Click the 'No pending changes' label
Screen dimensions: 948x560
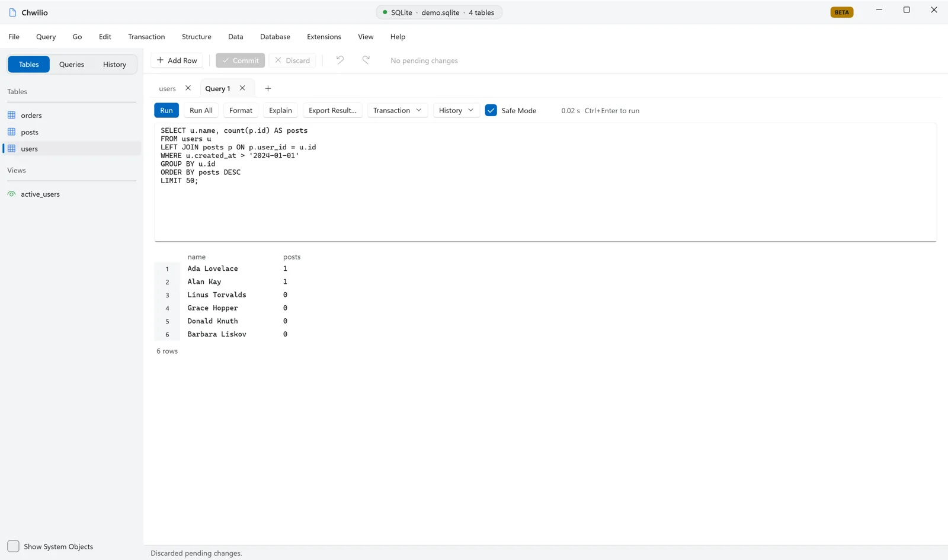(x=424, y=60)
